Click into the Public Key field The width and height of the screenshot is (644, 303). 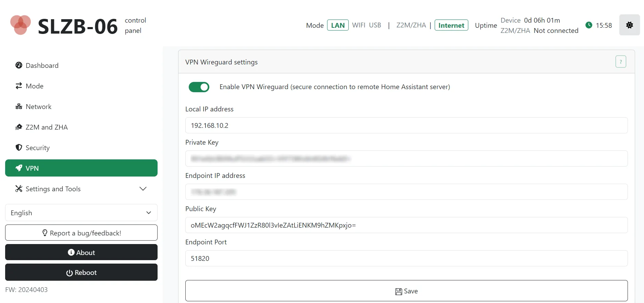tap(406, 225)
